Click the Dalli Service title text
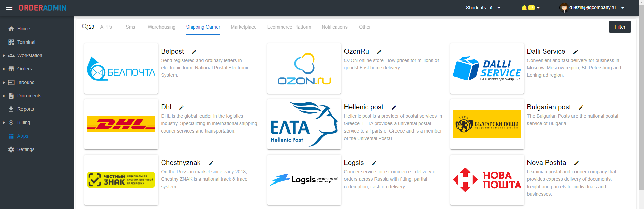The image size is (644, 209). tap(546, 51)
